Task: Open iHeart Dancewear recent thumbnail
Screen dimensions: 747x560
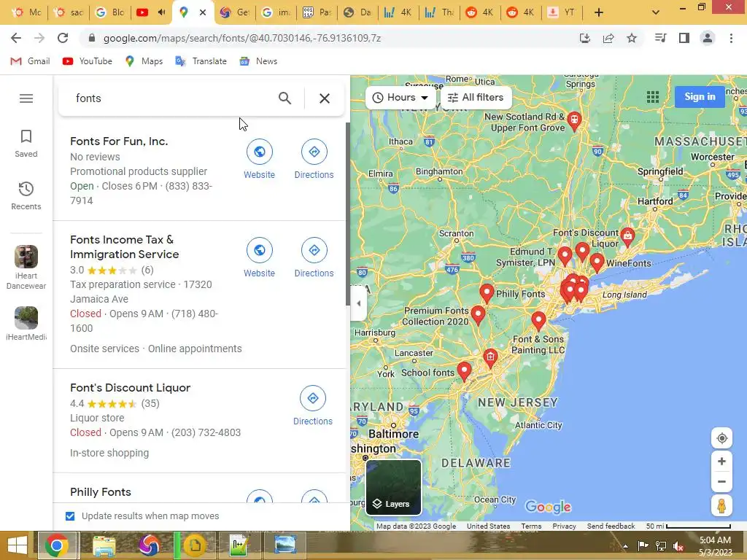Action: coord(26,267)
